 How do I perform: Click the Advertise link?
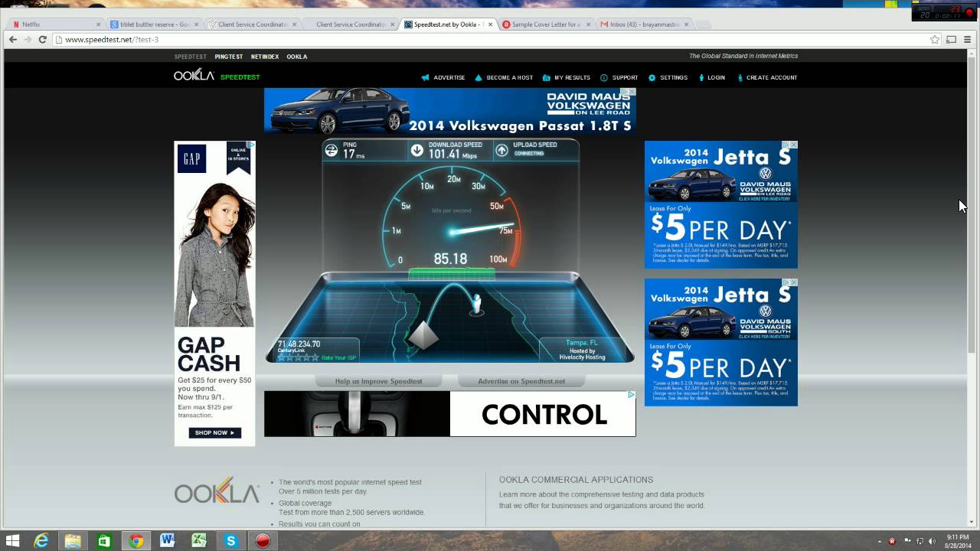449,77
